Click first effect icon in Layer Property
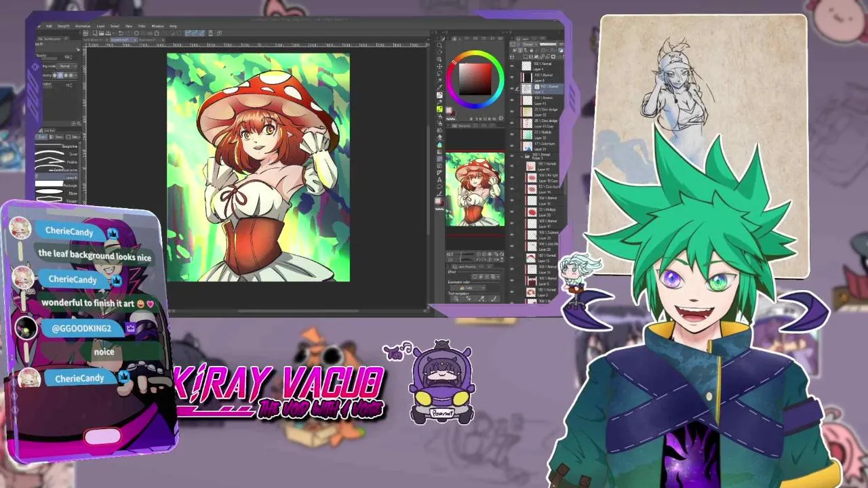The image size is (868, 488). [x=474, y=277]
